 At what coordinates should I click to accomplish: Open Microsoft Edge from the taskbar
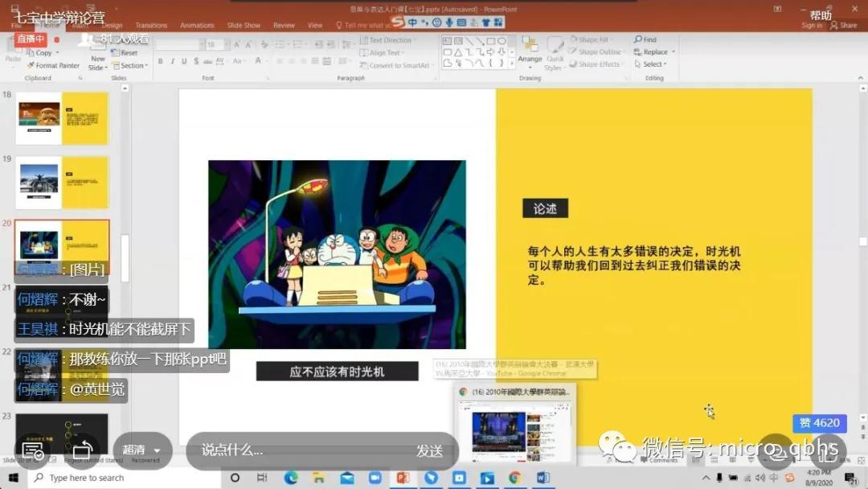pos(291,478)
